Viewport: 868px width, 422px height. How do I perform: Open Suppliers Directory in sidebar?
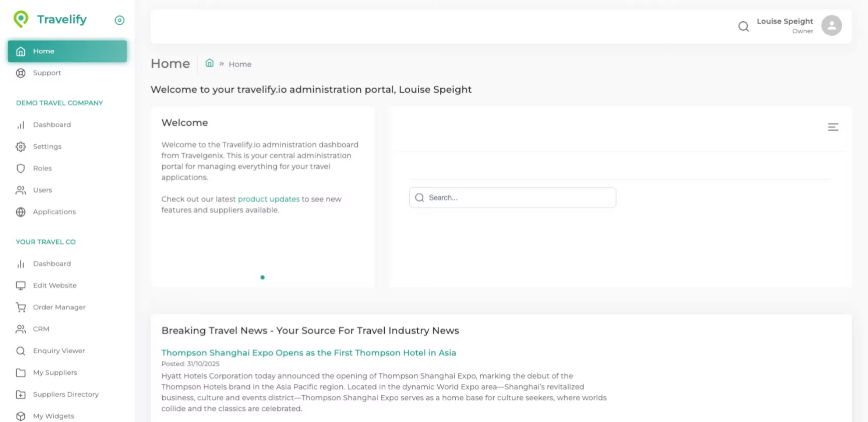66,394
